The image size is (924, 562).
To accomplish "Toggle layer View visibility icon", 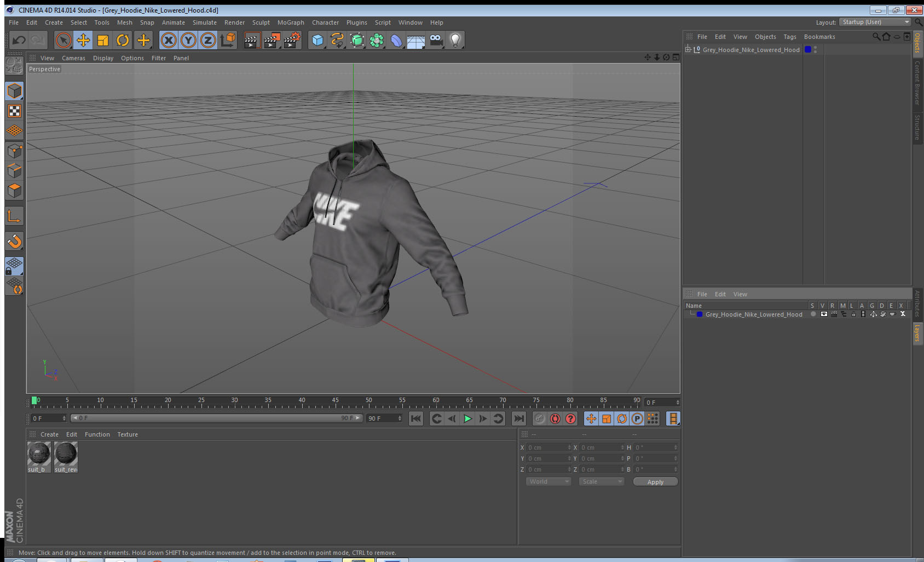I will click(823, 314).
